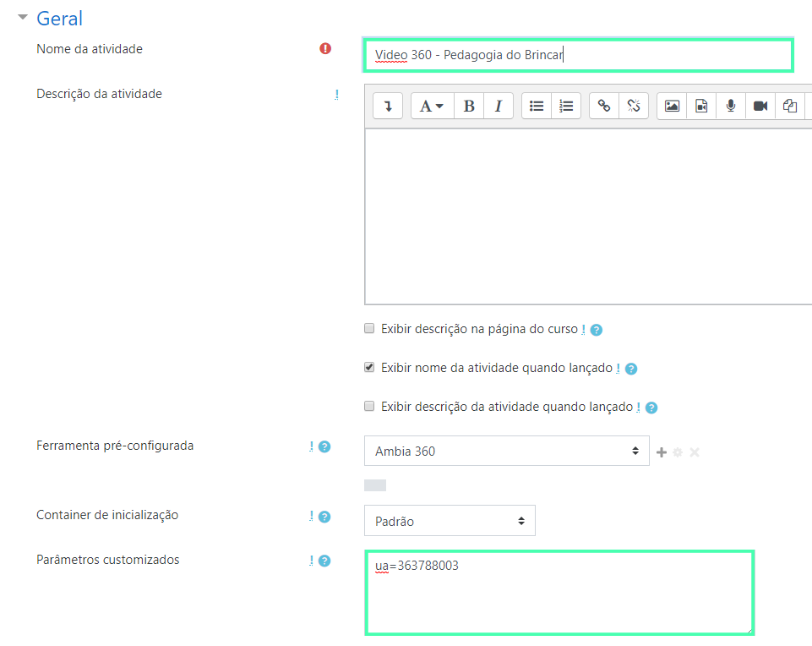Toggle the editor toolbar expand button
The image size is (812, 646).
[x=388, y=107]
